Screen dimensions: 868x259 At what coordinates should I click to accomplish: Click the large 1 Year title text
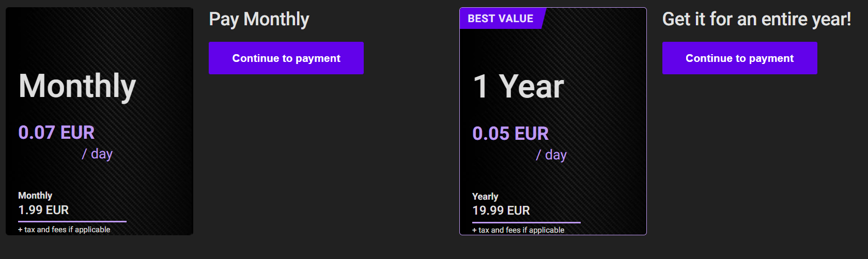(x=518, y=86)
